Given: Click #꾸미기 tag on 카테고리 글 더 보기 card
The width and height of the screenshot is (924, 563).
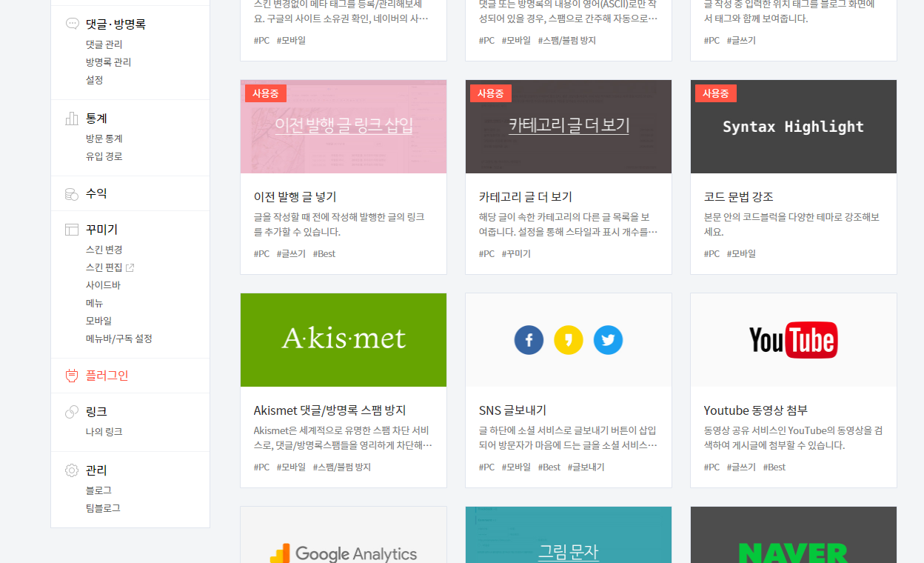Looking at the screenshot, I should 516,254.
